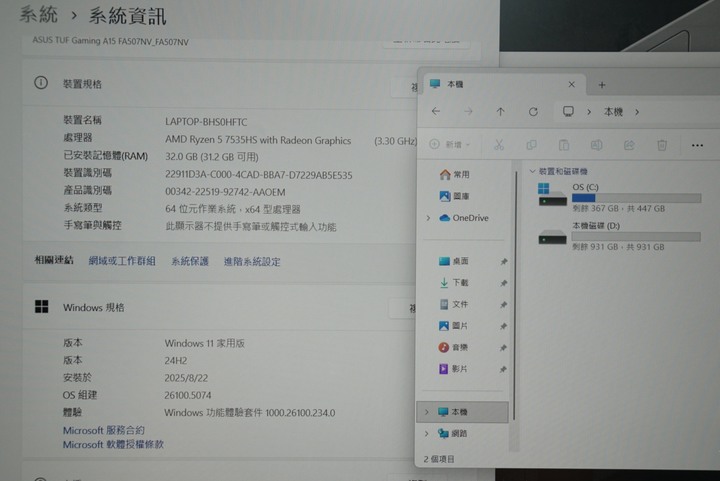Click D: drive storage usage bar
The width and height of the screenshot is (720, 481).
click(x=636, y=237)
